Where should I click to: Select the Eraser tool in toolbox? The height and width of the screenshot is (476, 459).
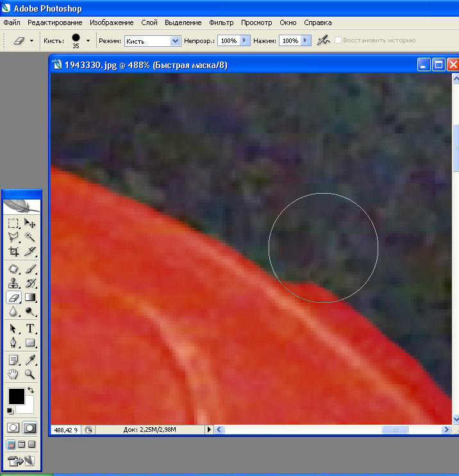[x=13, y=298]
